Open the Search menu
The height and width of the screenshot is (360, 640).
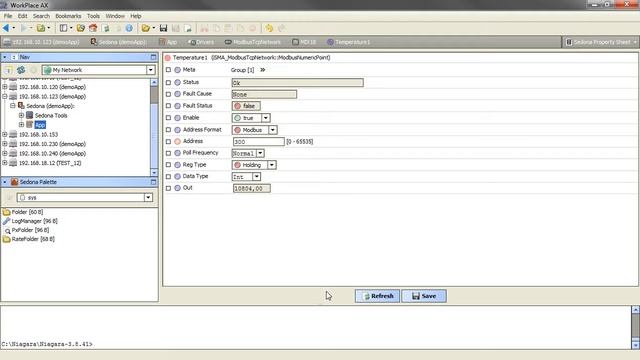[41, 16]
